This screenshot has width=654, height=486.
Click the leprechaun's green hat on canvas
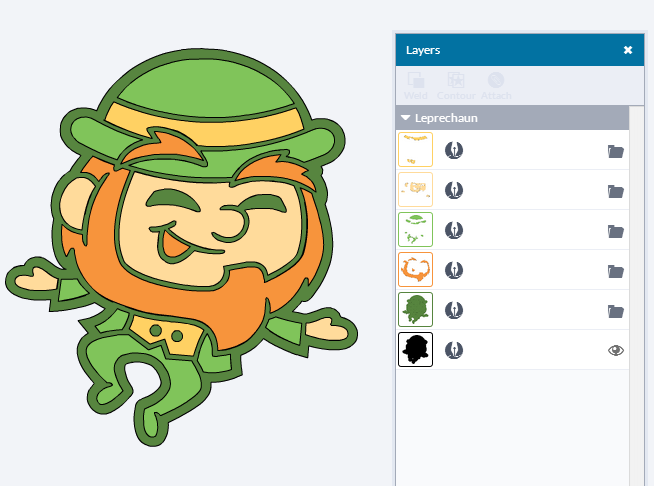click(x=204, y=90)
